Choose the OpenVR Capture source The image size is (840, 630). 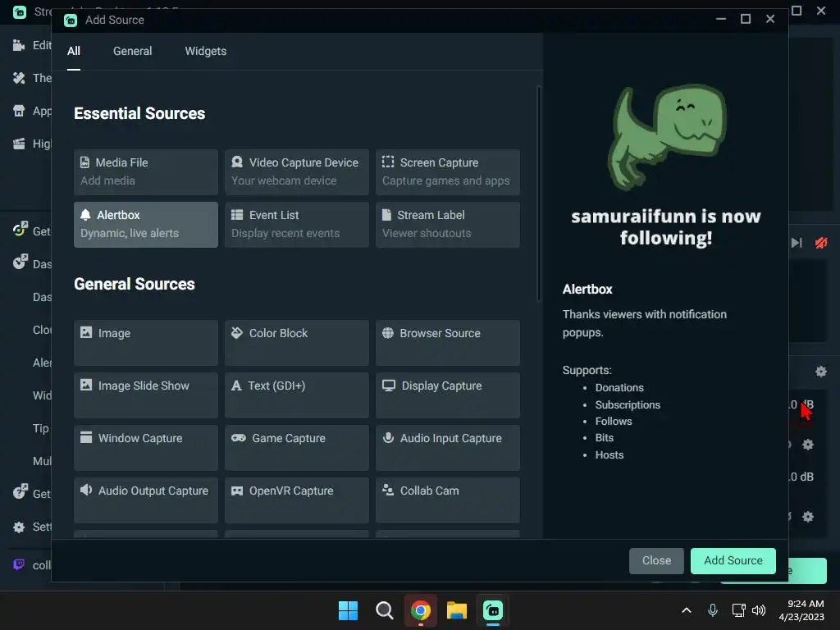coord(297,500)
